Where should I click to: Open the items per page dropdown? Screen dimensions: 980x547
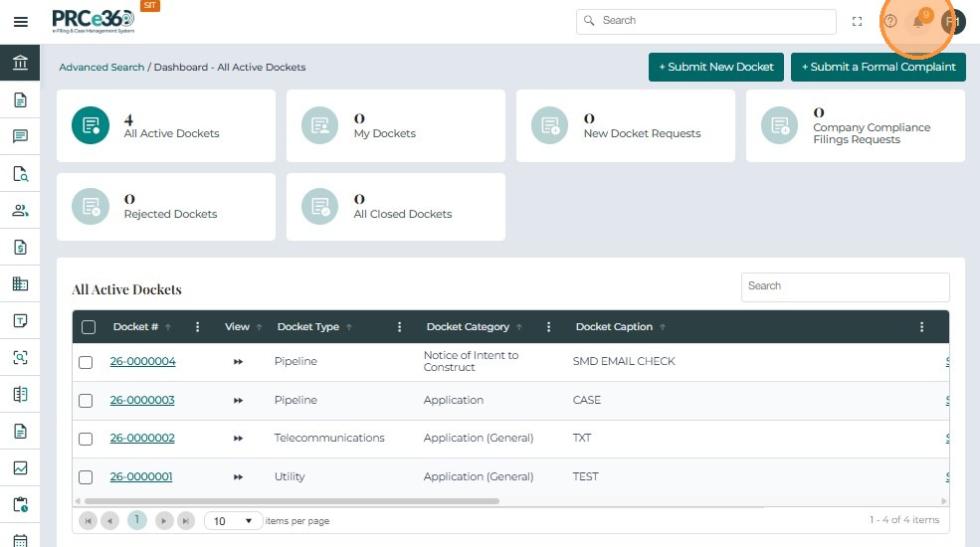[x=233, y=521]
